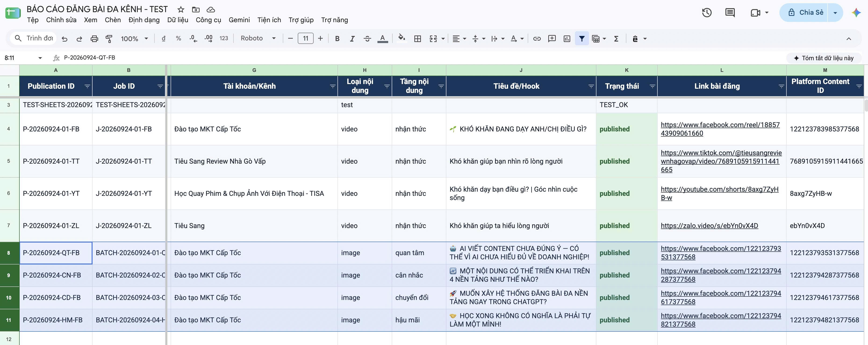Click the merge cells icon
Screen dimensions: 868x345
click(x=433, y=39)
